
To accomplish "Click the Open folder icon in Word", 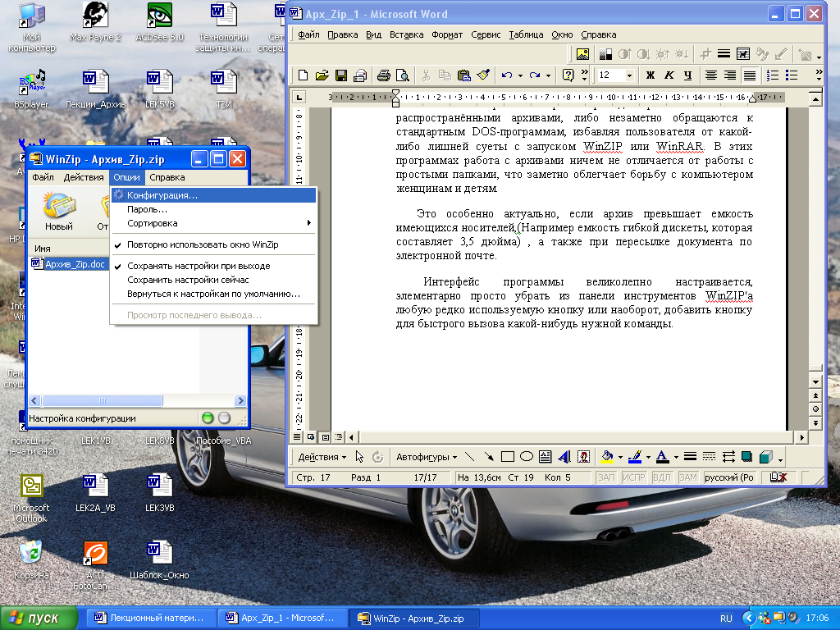I will (x=322, y=75).
